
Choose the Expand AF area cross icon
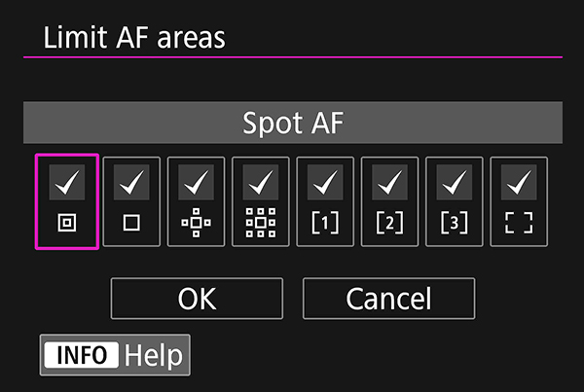coord(196,223)
